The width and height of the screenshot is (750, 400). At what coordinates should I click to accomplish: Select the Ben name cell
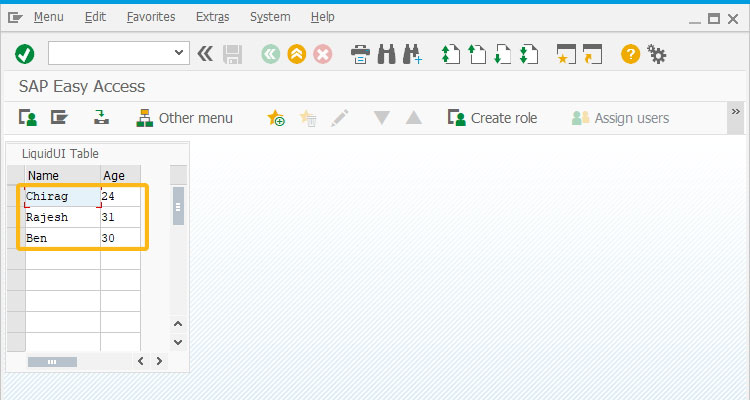coord(63,238)
